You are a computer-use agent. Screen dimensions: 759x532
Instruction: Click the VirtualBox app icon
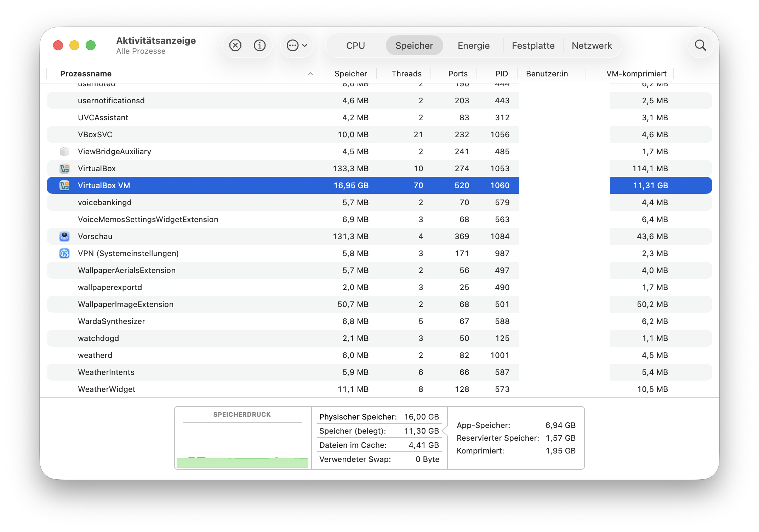point(64,168)
